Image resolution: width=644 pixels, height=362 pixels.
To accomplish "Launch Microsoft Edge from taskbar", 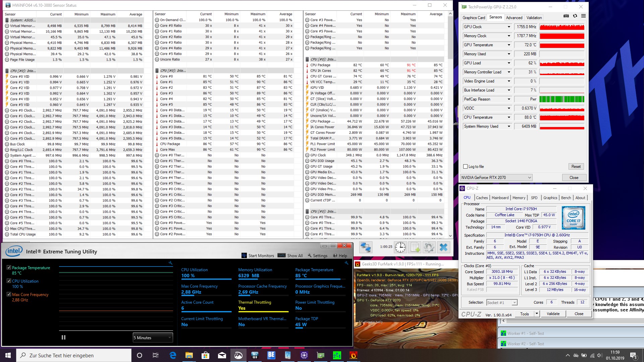I will [x=173, y=355].
